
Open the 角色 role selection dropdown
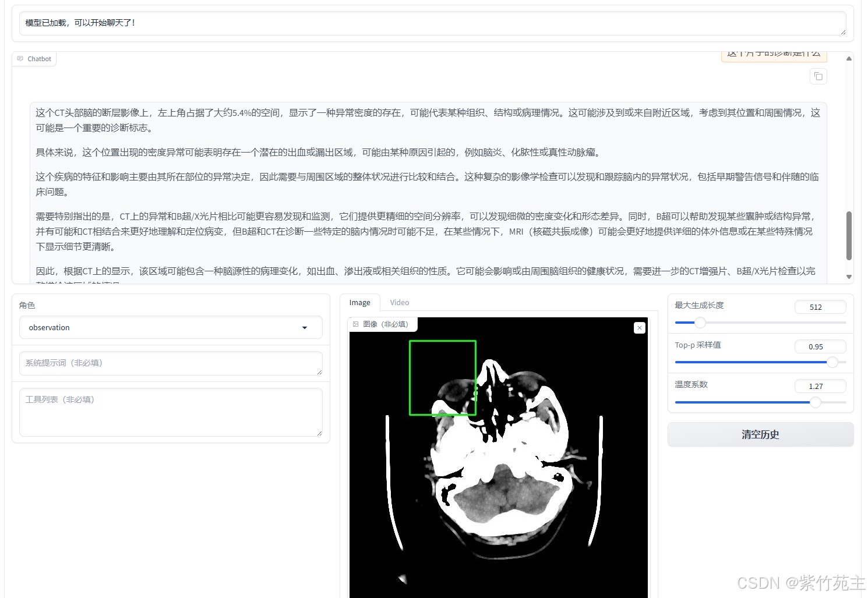point(171,327)
